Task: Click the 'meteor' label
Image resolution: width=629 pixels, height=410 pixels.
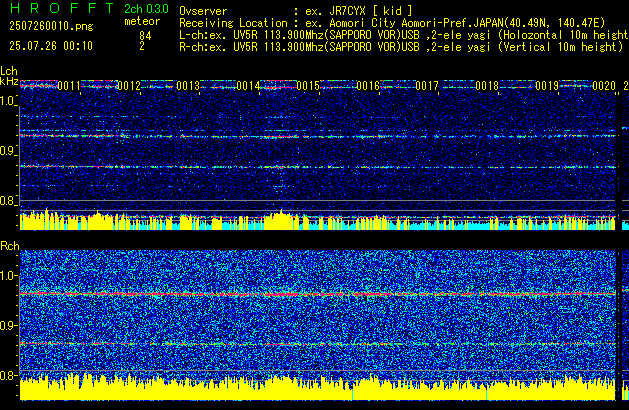Action: [x=142, y=21]
